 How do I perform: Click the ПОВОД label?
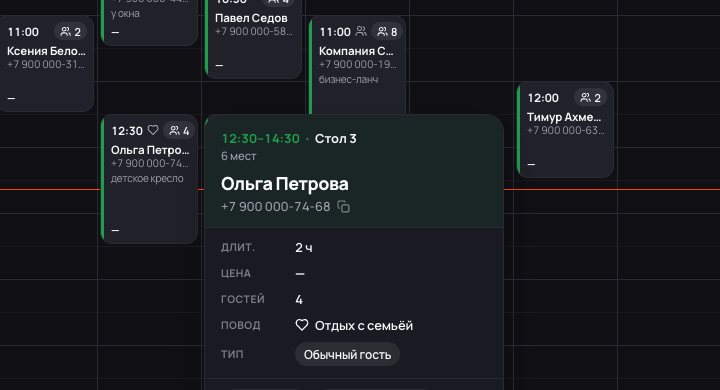click(241, 325)
